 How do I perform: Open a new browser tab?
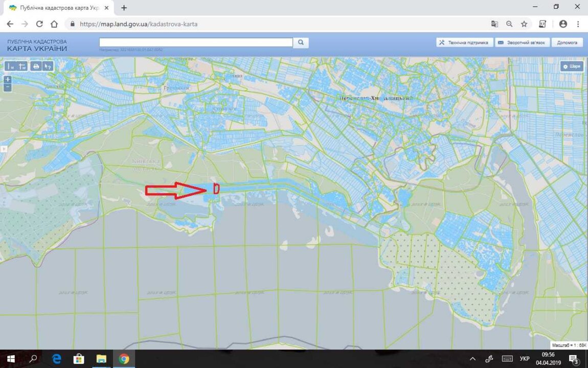124,8
